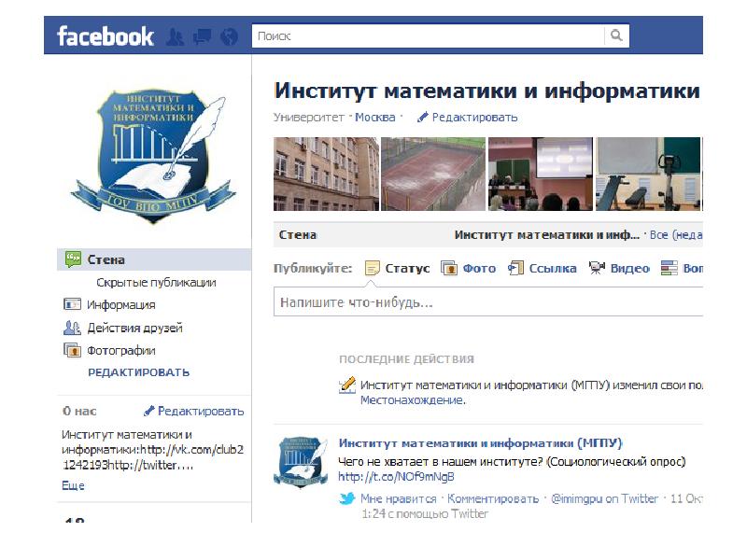Select the Ссылка publish option

[x=543, y=268]
